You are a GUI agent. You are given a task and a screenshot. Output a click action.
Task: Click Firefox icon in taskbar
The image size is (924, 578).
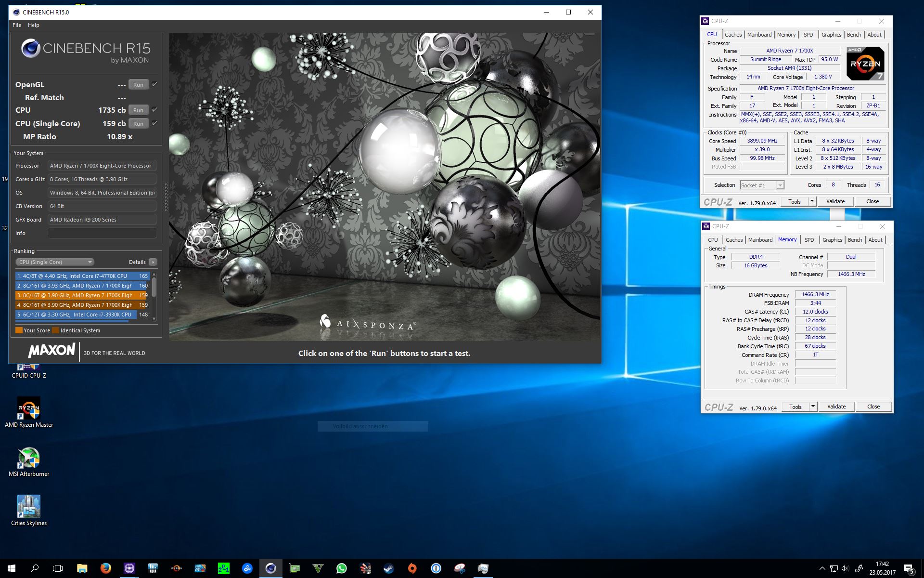[x=105, y=568]
